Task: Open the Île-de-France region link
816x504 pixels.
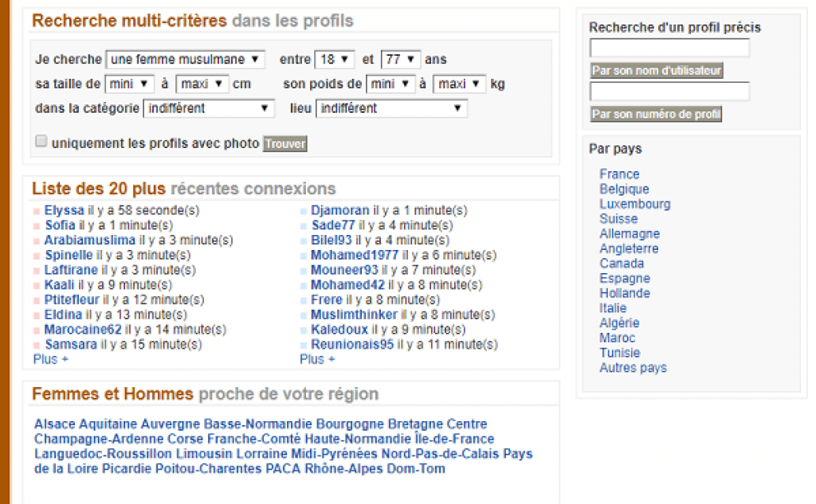Action: [454, 439]
